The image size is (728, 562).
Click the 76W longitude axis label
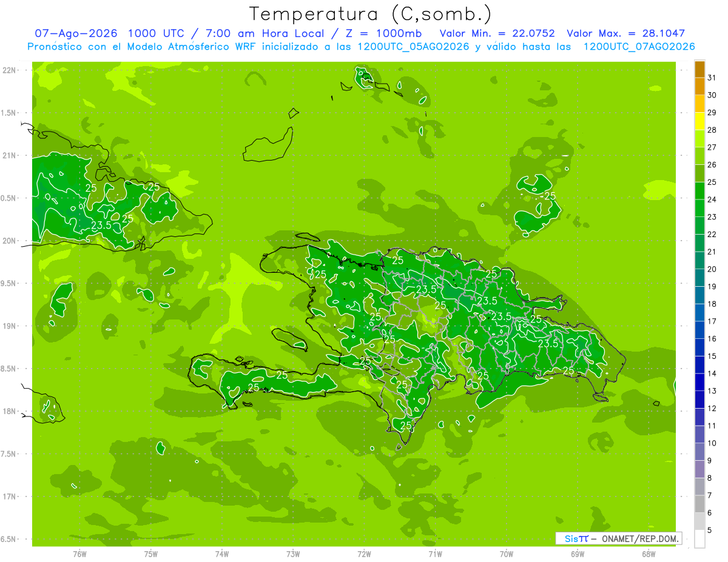click(79, 554)
